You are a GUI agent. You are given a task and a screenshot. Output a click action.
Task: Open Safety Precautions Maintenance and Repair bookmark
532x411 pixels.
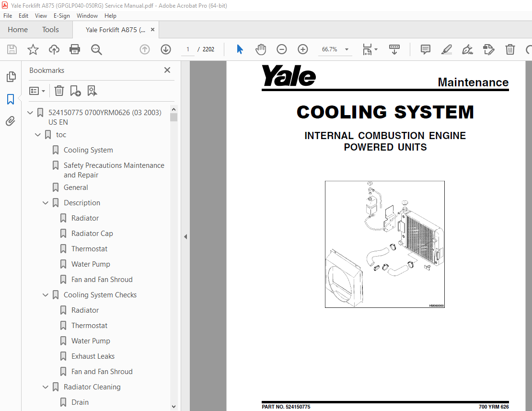pyautogui.click(x=114, y=170)
